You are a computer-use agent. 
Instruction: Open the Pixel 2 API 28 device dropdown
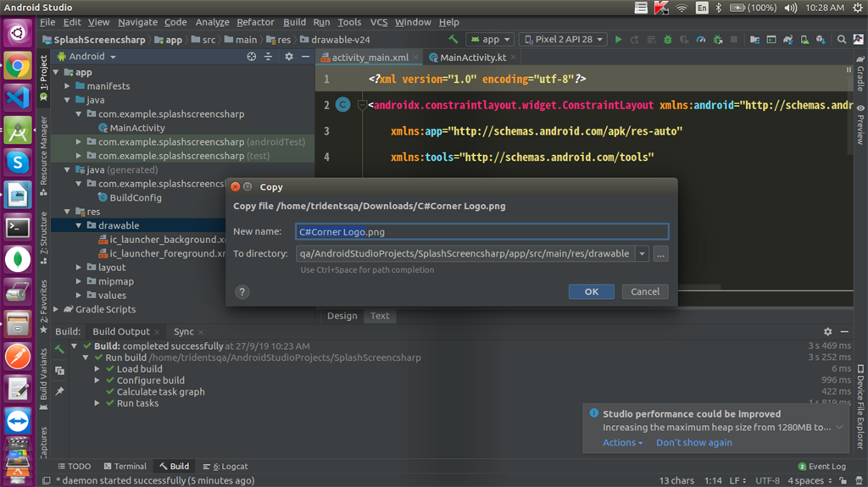click(564, 39)
